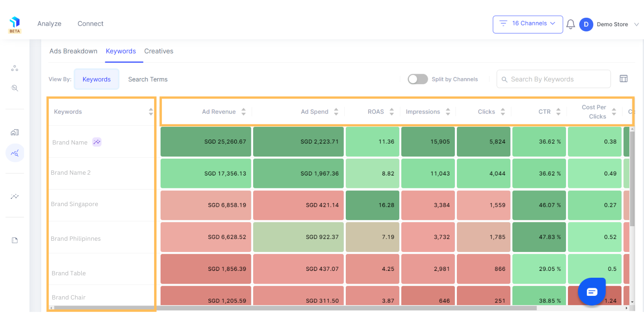Click the SGD 2,223.71 ad spend cell
644x322 pixels.
pos(298,142)
